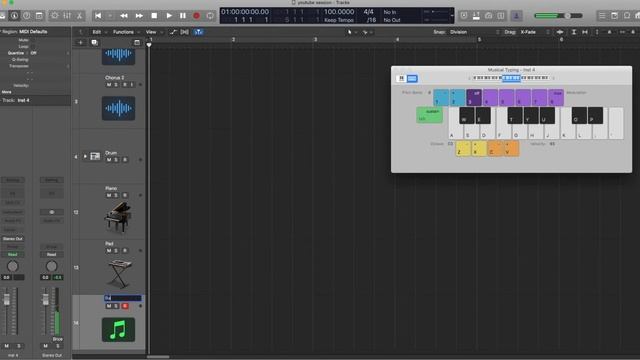Screen dimensions: 640x360
Task: Toggle the blue Catch Playhead button
Action: (x=198, y=32)
